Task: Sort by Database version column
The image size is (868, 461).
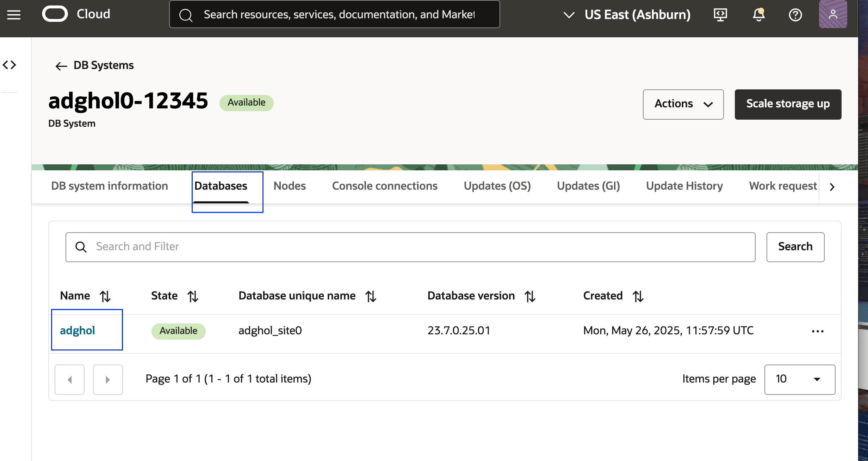Action: (x=530, y=296)
